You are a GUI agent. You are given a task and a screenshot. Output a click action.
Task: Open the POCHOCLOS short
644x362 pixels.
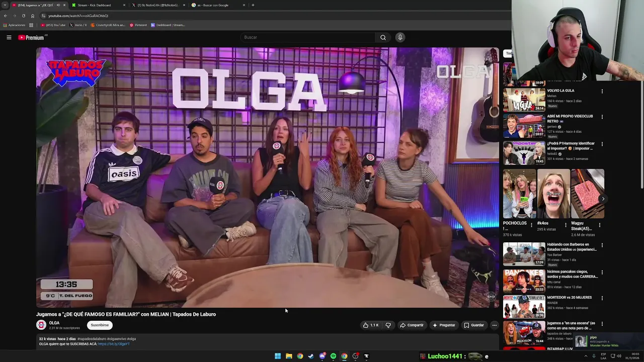(519, 194)
